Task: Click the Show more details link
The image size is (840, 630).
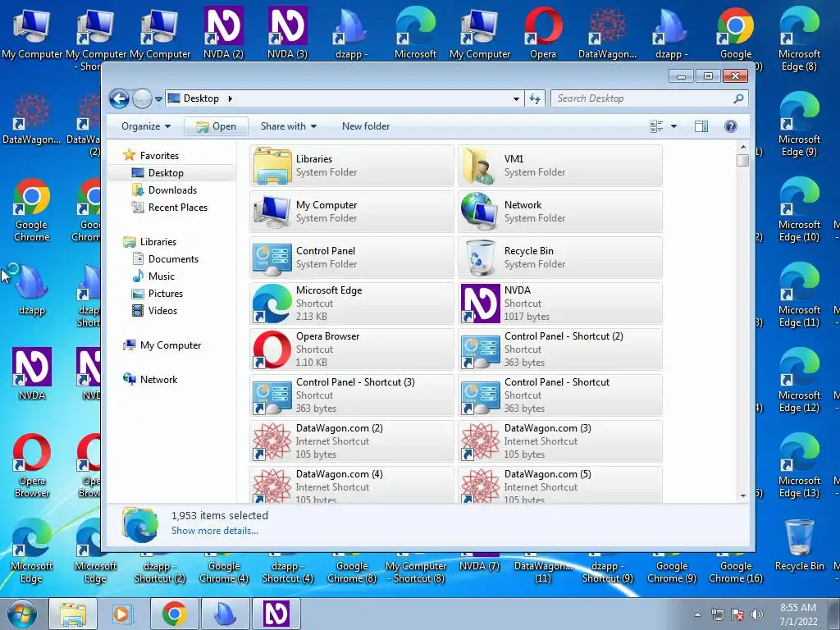Action: pyautogui.click(x=214, y=531)
